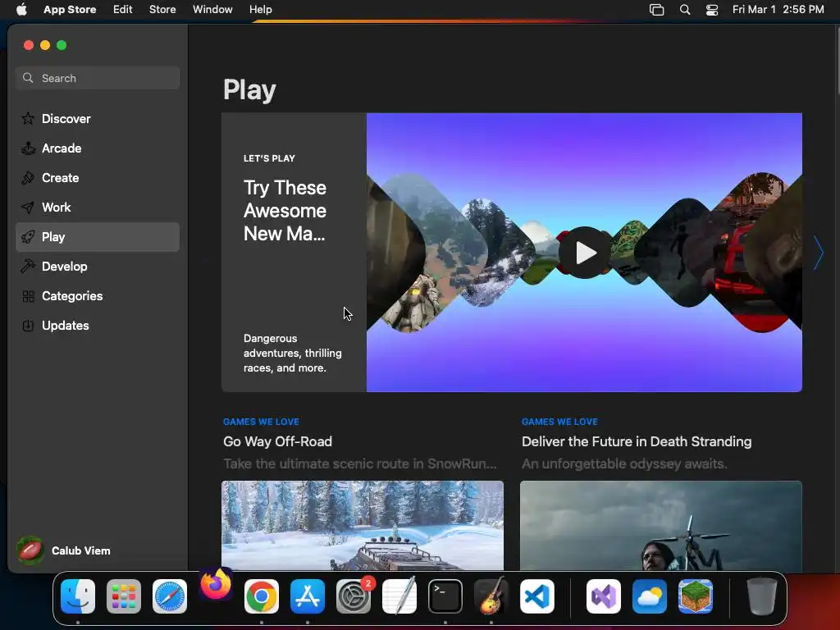840x630 pixels.
Task: Open the SnowRunner snowy truck thumbnail
Action: [x=363, y=526]
